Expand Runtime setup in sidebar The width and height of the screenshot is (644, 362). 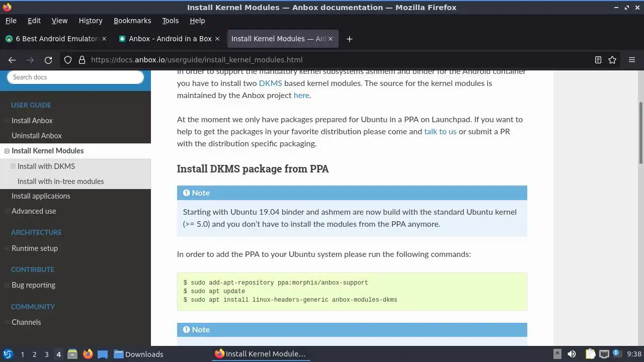[7, 248]
